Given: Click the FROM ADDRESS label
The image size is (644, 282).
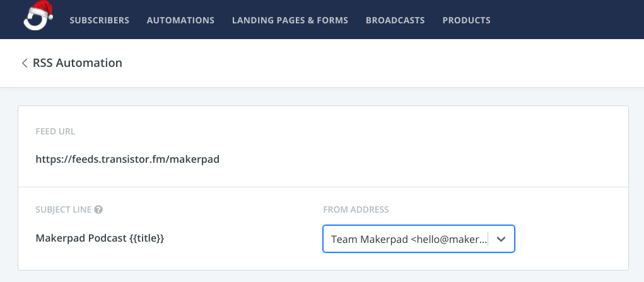Looking at the screenshot, I should [x=356, y=209].
